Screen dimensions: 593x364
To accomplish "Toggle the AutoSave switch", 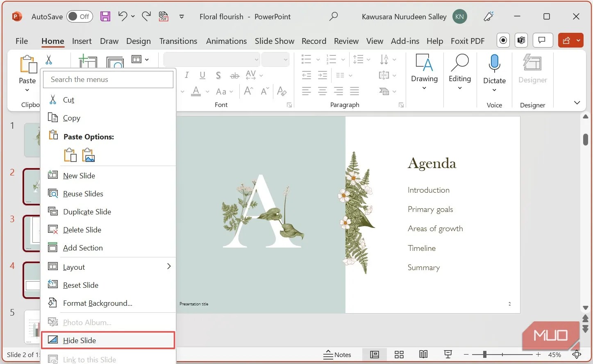I will click(x=80, y=16).
